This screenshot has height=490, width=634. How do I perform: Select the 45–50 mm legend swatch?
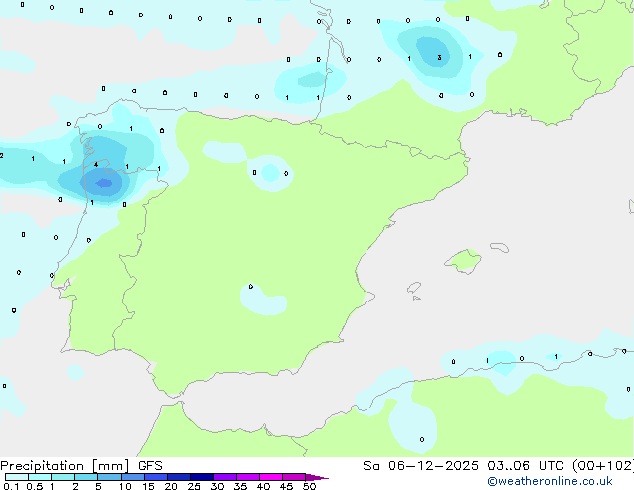point(294,477)
